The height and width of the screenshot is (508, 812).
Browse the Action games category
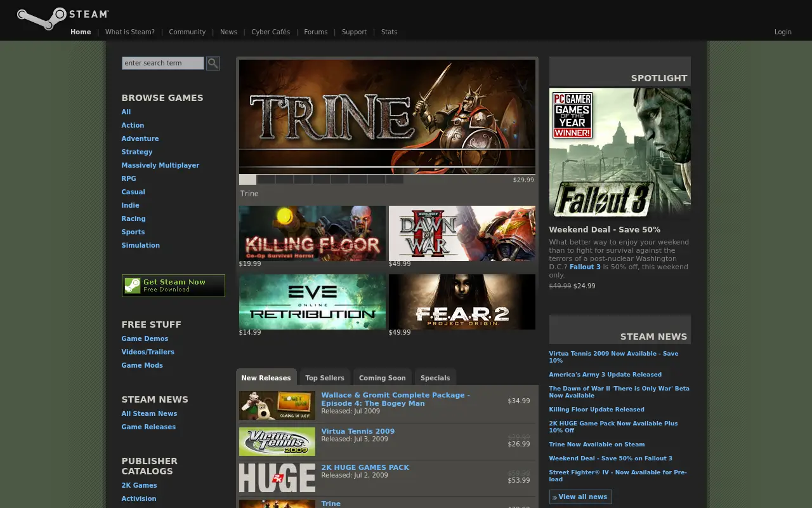133,125
